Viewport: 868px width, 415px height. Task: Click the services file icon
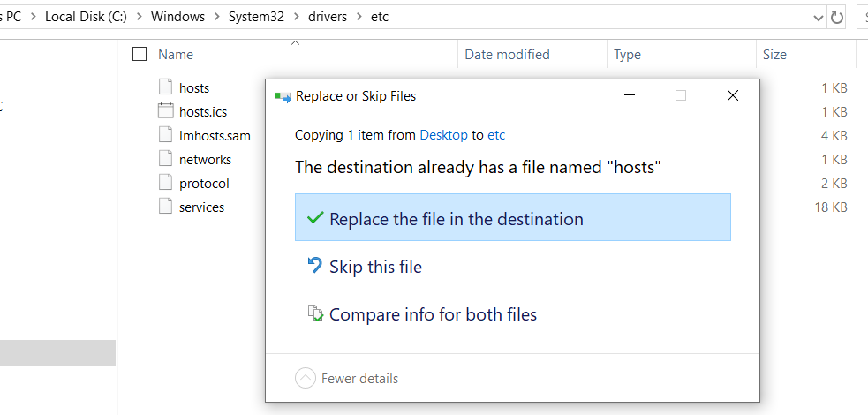165,207
